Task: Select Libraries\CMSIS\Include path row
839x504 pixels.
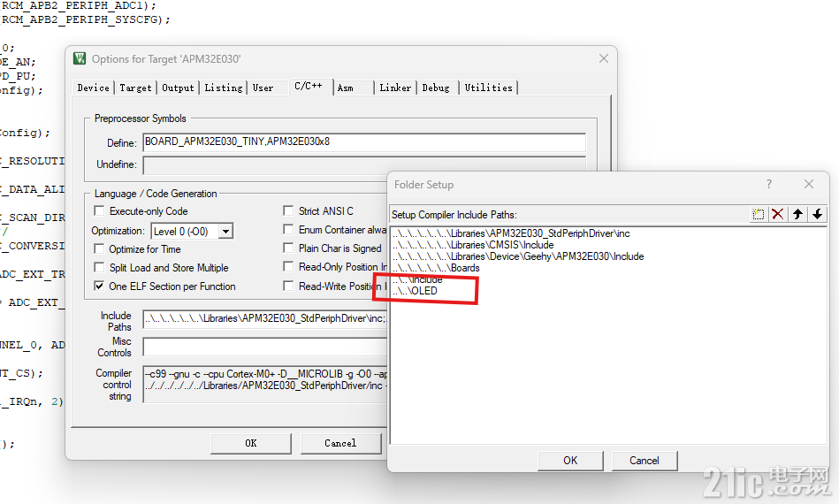Action: tap(473, 245)
